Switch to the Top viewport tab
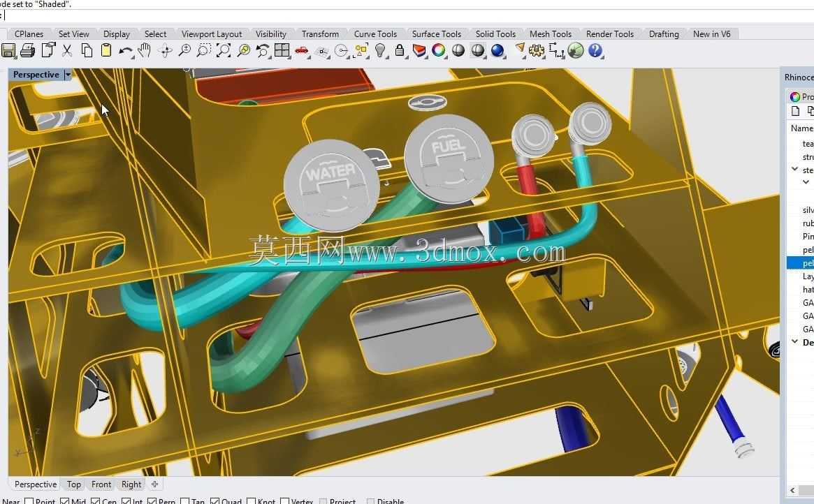 [74, 484]
